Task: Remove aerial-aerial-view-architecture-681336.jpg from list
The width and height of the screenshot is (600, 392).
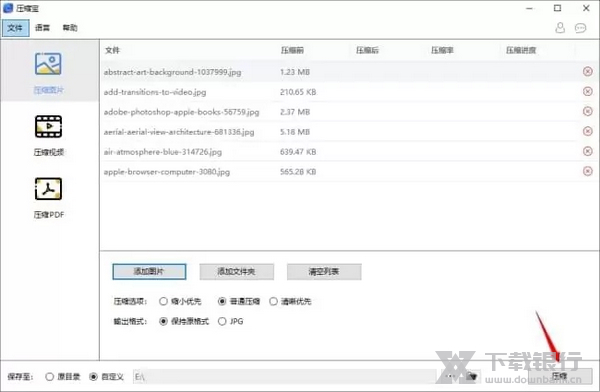Action: point(588,131)
